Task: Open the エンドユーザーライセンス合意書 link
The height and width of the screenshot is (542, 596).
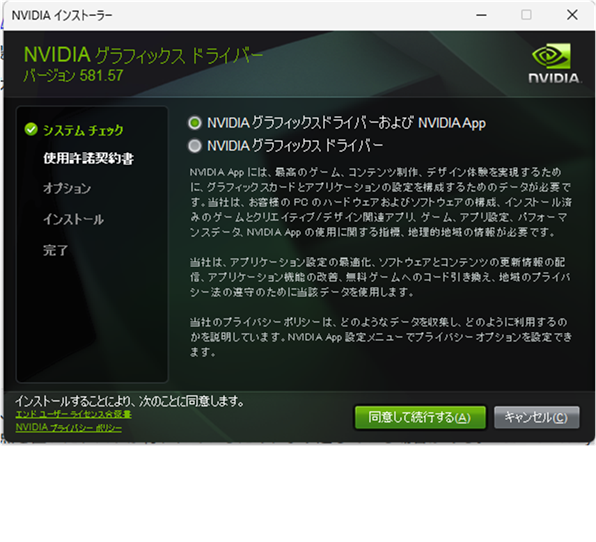Action: (x=74, y=414)
